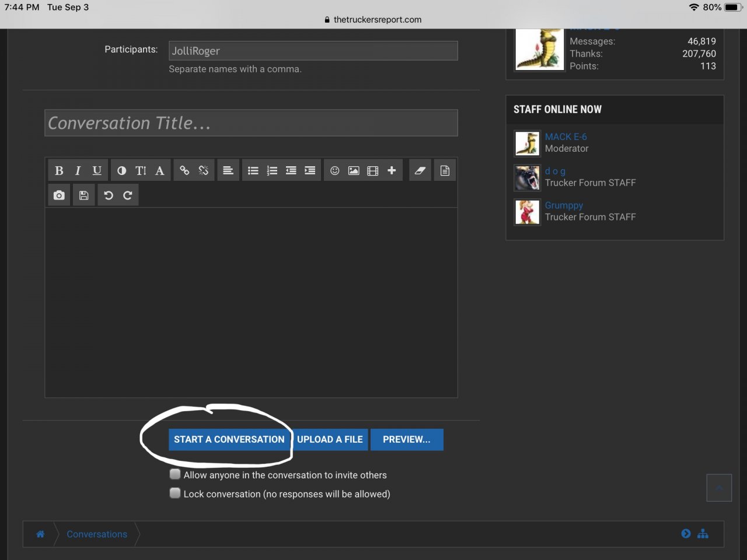Screen dimensions: 747x560
Task: Undo the last editor action
Action: (109, 195)
